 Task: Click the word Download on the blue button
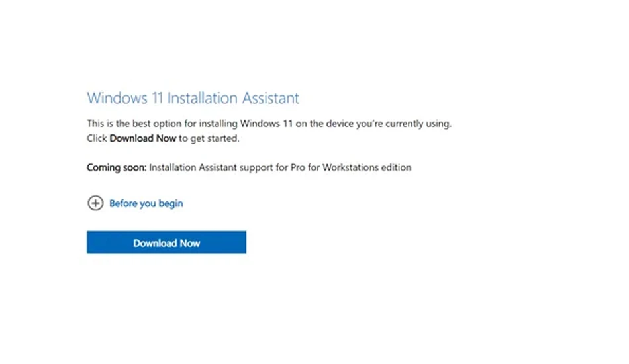(155, 243)
